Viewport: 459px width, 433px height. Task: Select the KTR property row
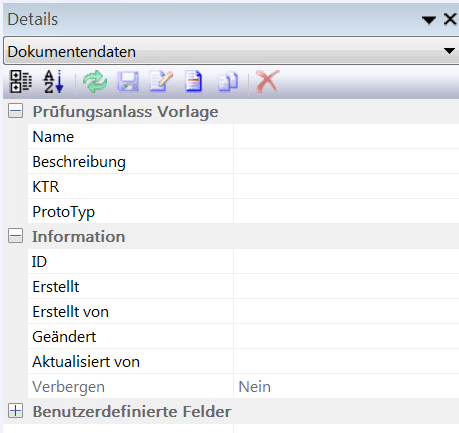click(243, 186)
